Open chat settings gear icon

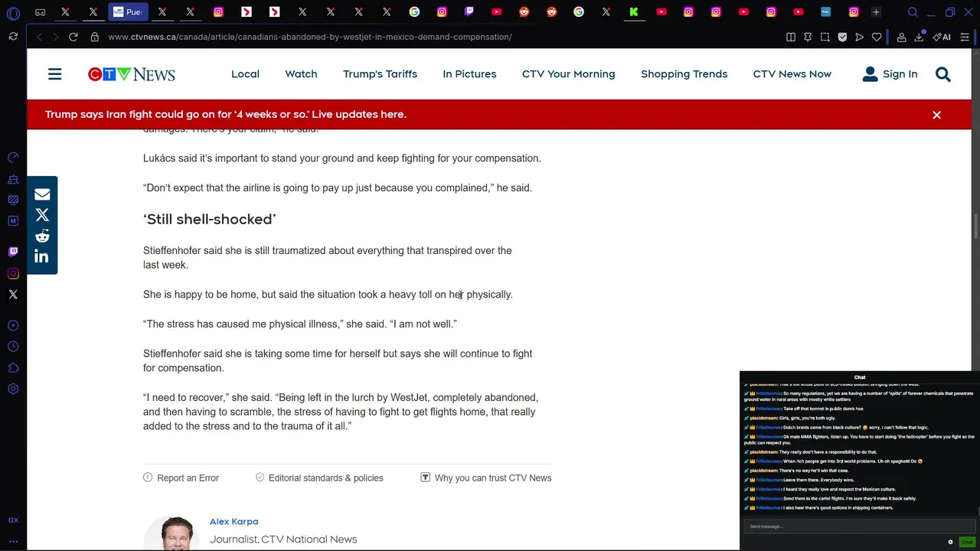[x=950, y=542]
